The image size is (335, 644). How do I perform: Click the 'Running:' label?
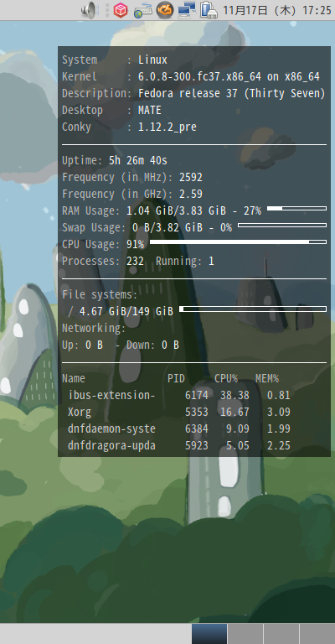[x=178, y=262]
